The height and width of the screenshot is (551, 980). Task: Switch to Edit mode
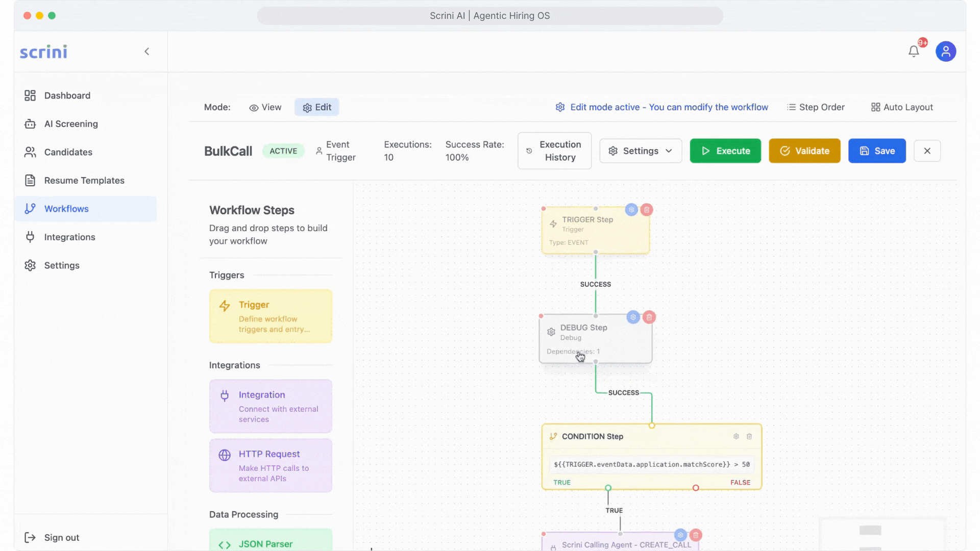(x=317, y=108)
